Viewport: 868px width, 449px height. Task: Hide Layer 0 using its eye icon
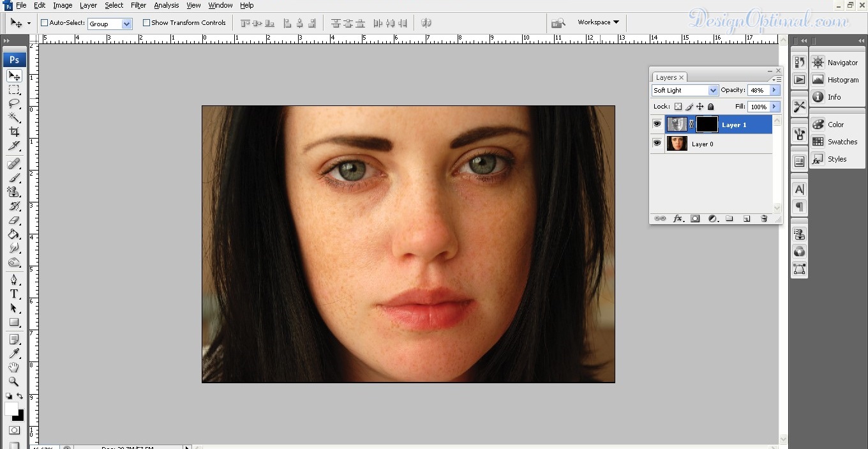657,144
